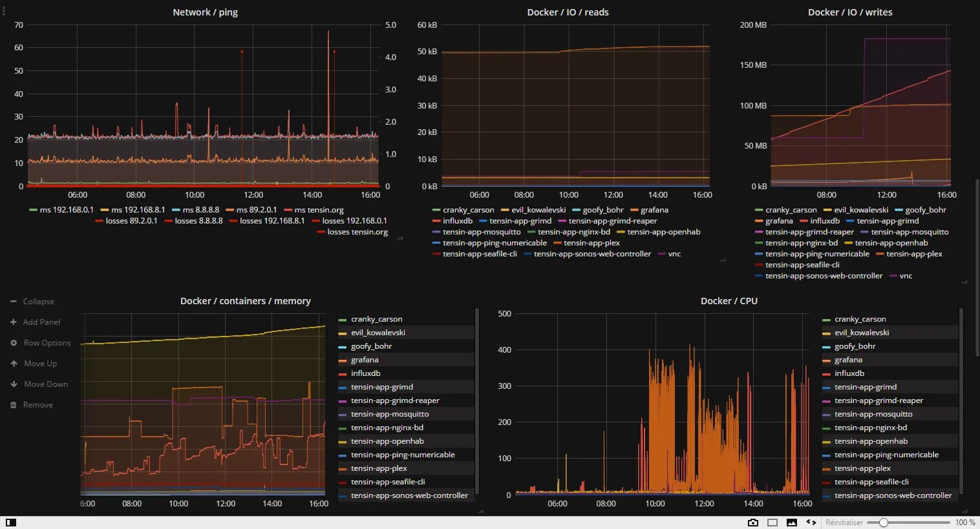Click the empty rectangle icon in bottom bar
The image size is (980, 529).
[x=772, y=523]
